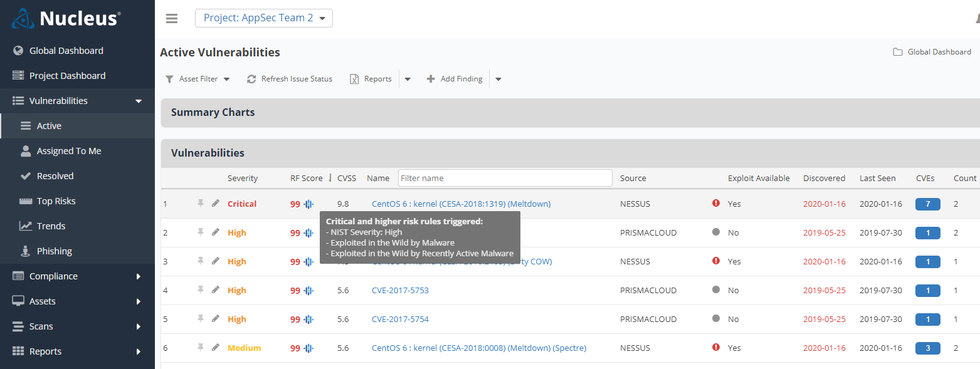Click exploit alert icon in row 1

click(716, 203)
